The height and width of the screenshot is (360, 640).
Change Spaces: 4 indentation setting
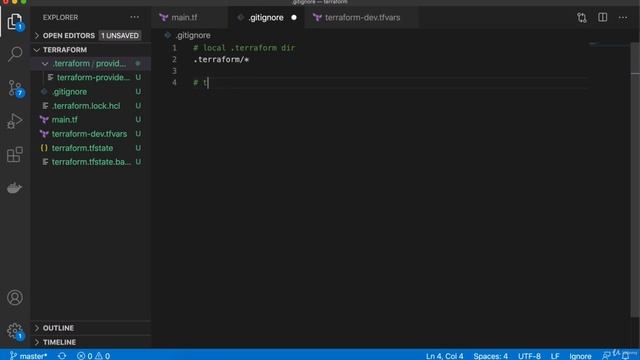491,356
